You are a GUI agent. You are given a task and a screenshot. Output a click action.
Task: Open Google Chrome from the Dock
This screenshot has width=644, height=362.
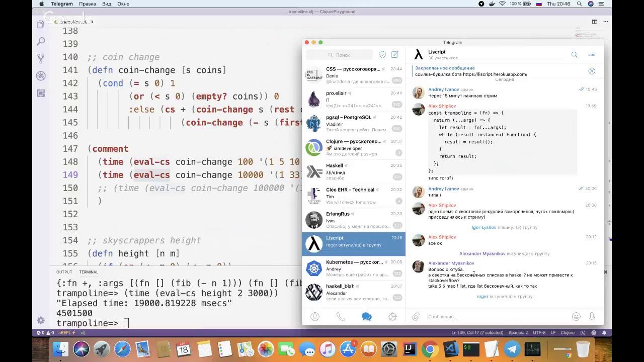coord(430,349)
